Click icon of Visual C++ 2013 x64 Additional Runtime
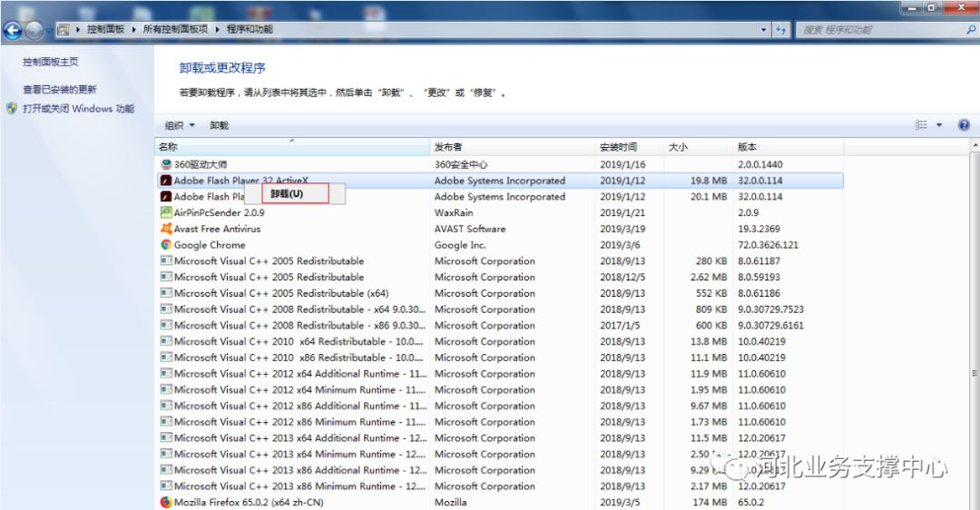Viewport: 980px width, 510px height. pos(166,438)
